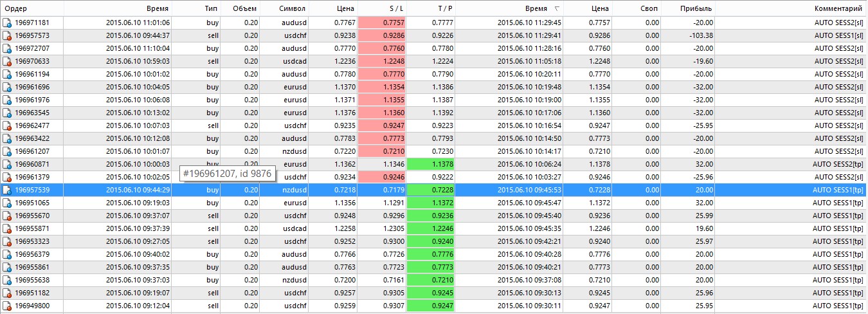Image resolution: width=868 pixels, height=314 pixels.
Task: Click close time 2015.06.10 09:42:21
Action: (x=530, y=241)
